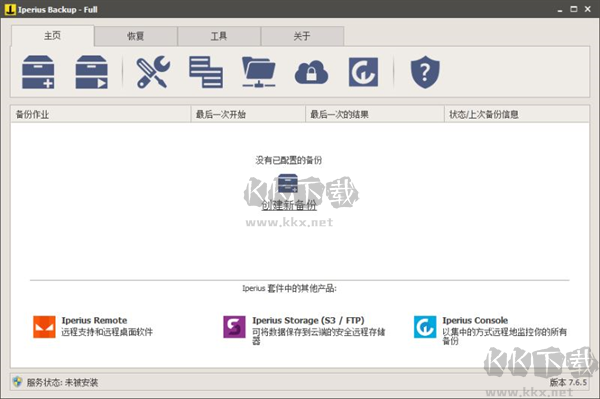Click the 创建新备份 link
Image resolution: width=600 pixels, height=399 pixels.
point(289,205)
